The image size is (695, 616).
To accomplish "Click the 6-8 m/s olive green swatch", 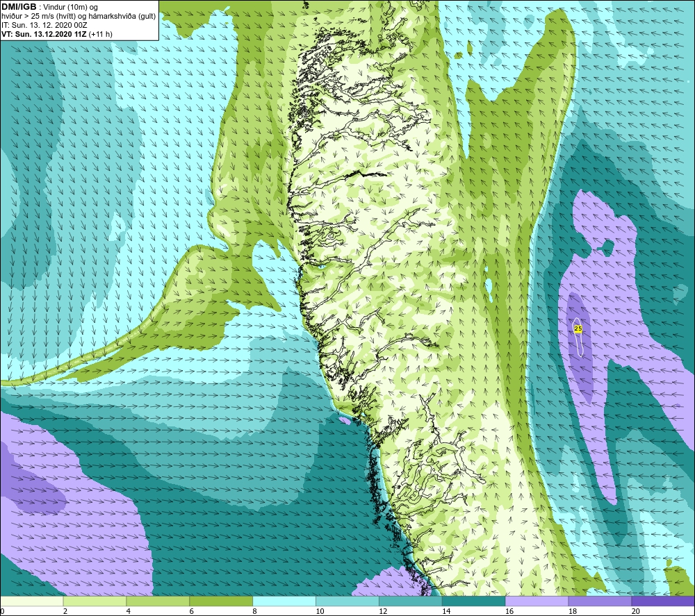I will [x=221, y=601].
